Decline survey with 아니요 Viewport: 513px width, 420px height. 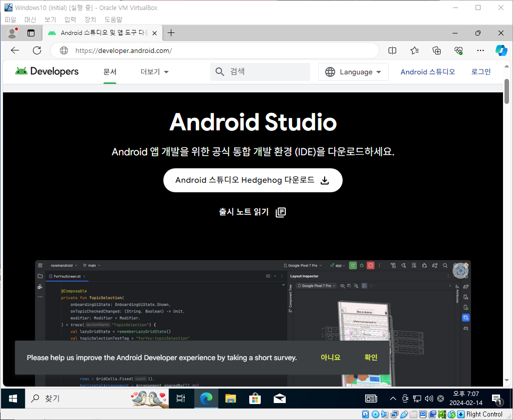click(331, 357)
